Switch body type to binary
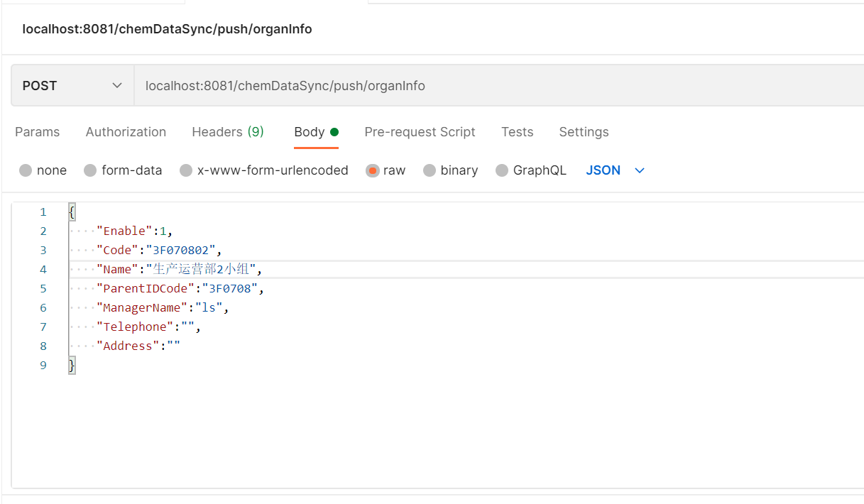The width and height of the screenshot is (864, 504). (450, 170)
